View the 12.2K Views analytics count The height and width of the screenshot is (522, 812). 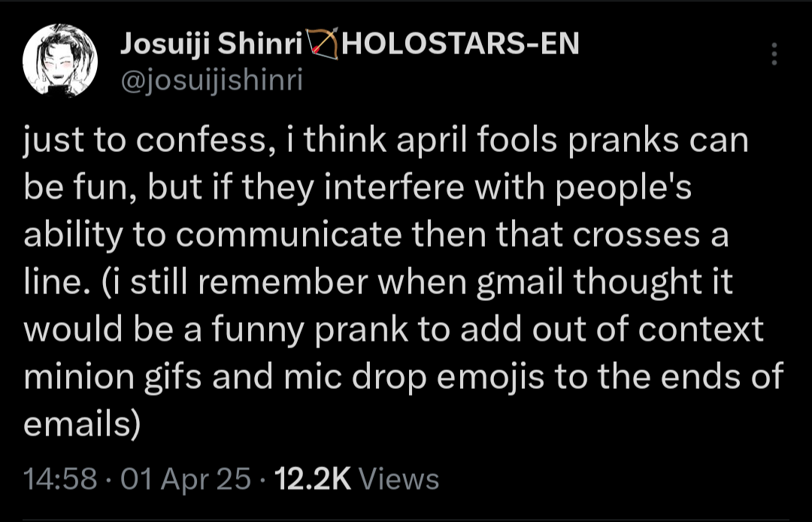point(314,478)
